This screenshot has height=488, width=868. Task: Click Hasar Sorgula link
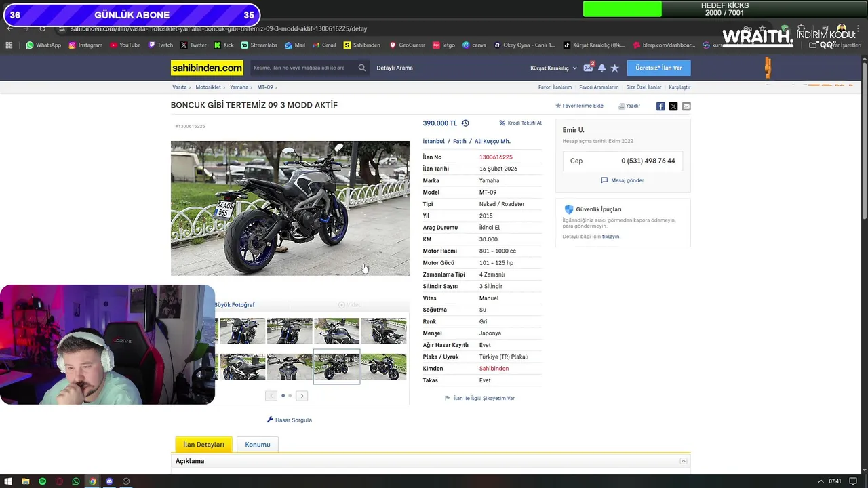tap(290, 420)
